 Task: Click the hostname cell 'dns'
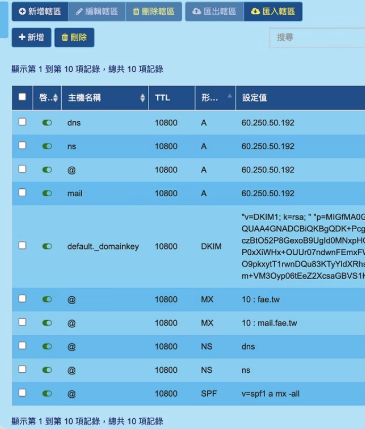point(74,123)
